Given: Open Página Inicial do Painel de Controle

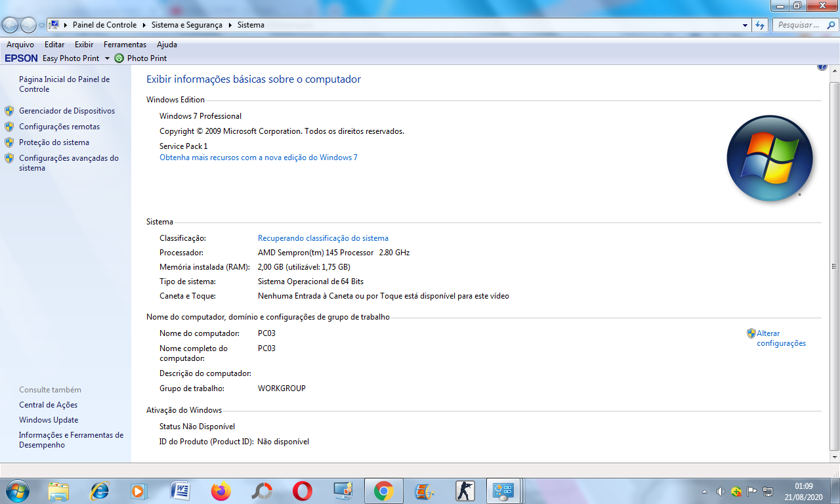Looking at the screenshot, I should pyautogui.click(x=64, y=84).
